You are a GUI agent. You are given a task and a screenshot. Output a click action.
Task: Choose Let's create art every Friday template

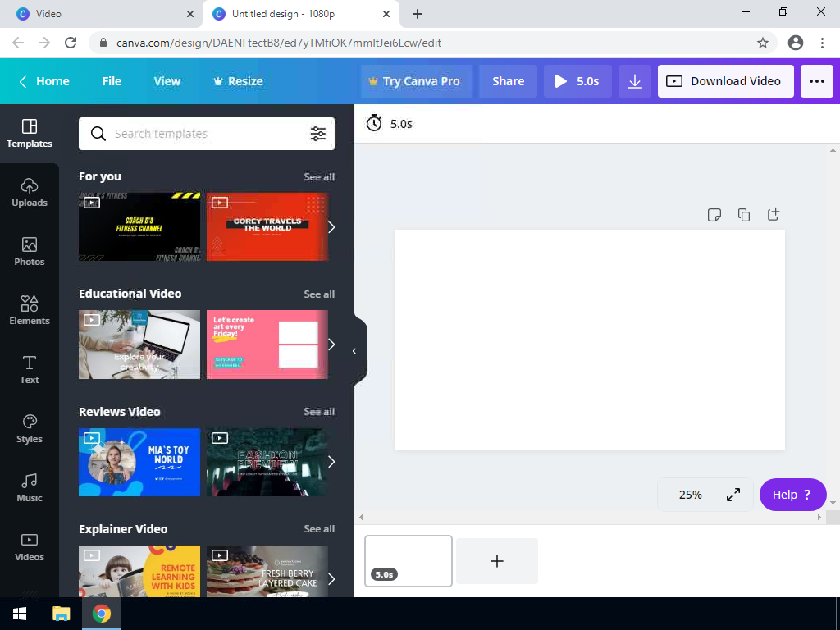pos(267,345)
